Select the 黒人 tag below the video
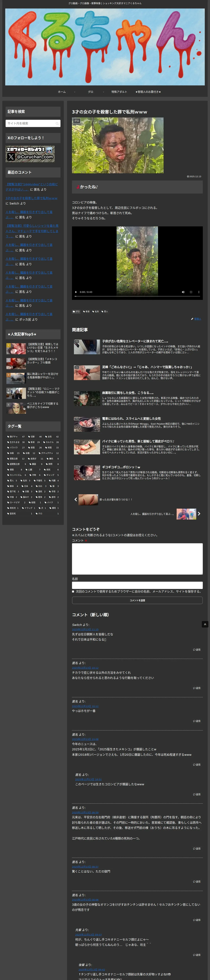This screenshot has width=210, height=980. (105, 312)
